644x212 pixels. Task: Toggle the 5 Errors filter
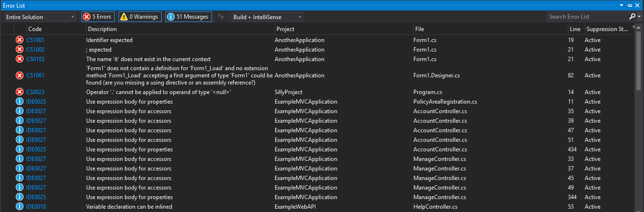pyautogui.click(x=98, y=17)
